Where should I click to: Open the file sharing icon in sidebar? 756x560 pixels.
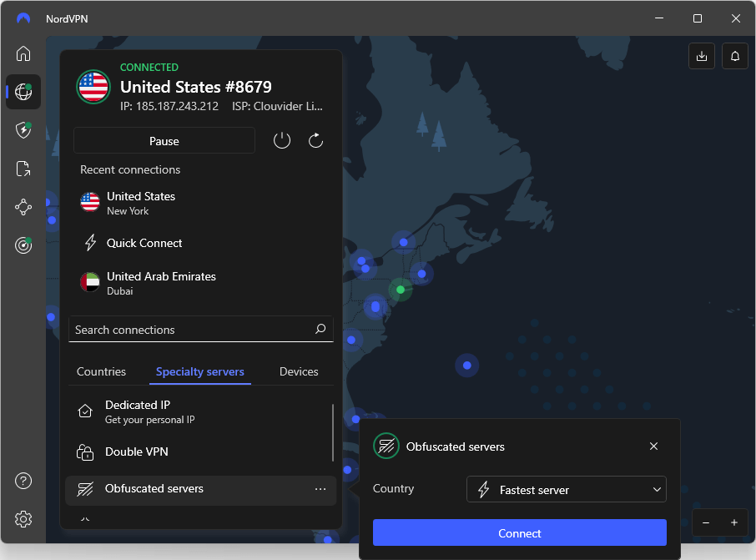(x=23, y=169)
